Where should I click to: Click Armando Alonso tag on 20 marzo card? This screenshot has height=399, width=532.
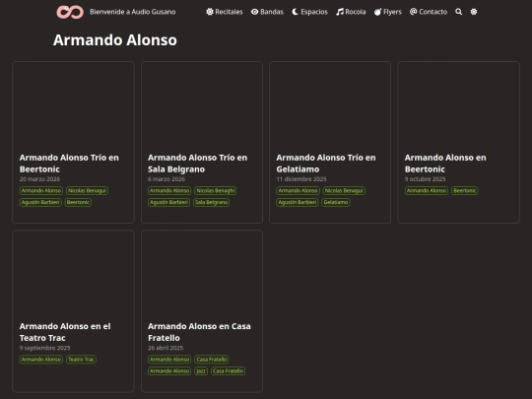tap(41, 191)
